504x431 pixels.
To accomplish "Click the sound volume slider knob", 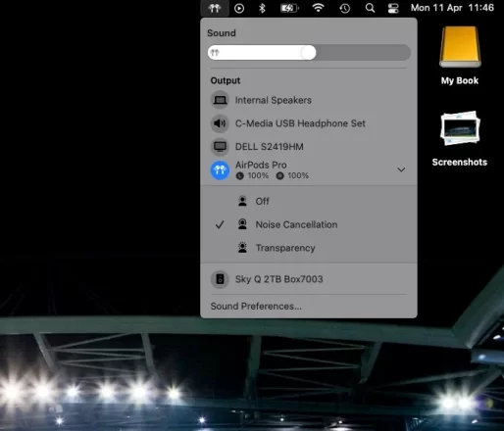I will 308,53.
